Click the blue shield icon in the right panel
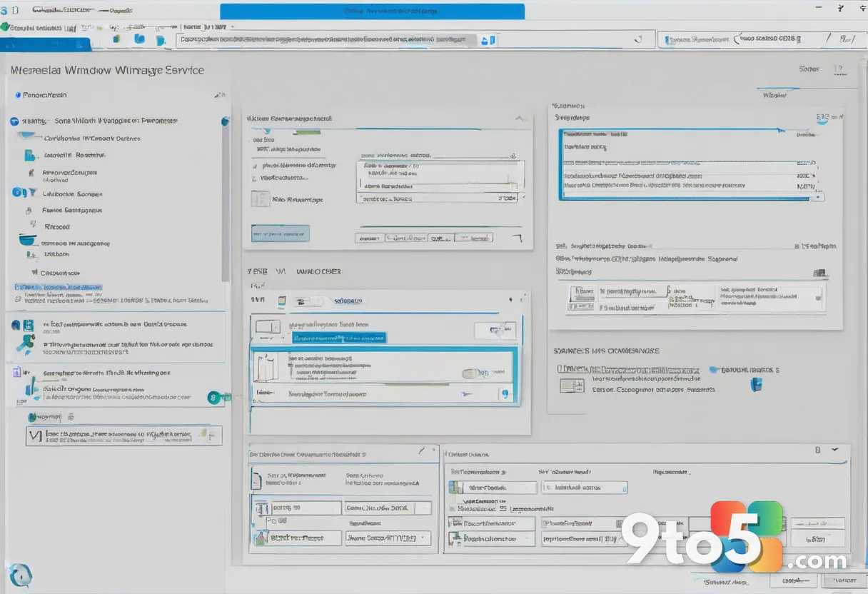The width and height of the screenshot is (868, 594). point(757,385)
